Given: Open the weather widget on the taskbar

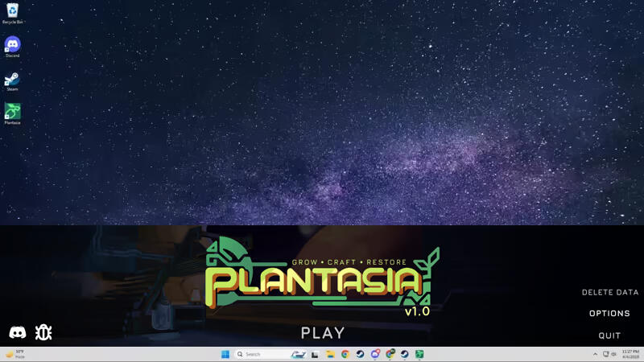Looking at the screenshot, I should (14, 354).
